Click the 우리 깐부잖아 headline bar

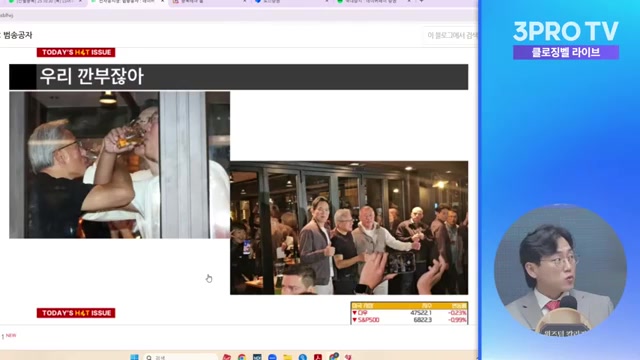pos(239,77)
